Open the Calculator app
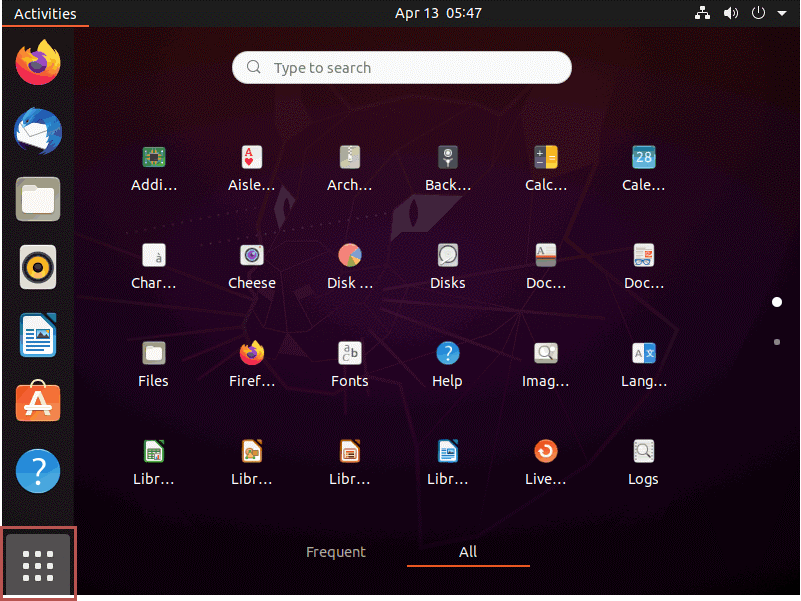 tap(546, 169)
